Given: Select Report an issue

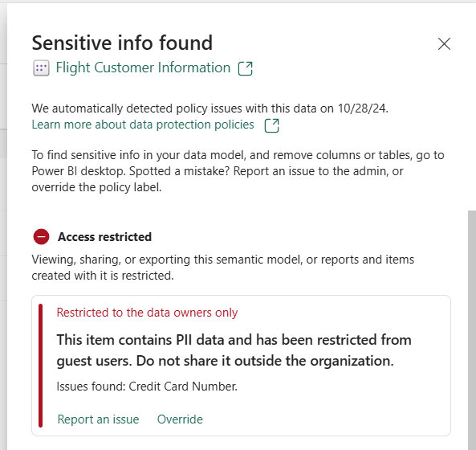Looking at the screenshot, I should (x=99, y=419).
